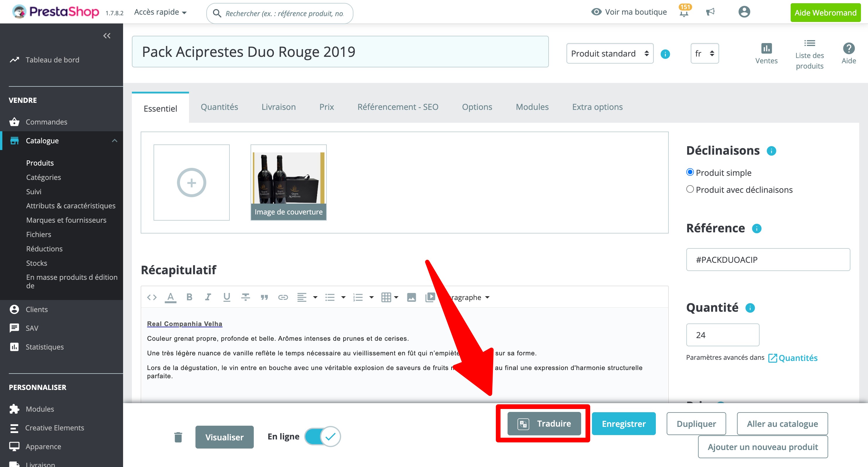Viewport: 868px width, 467px height.
Task: Click the product name input field
Action: pos(340,52)
